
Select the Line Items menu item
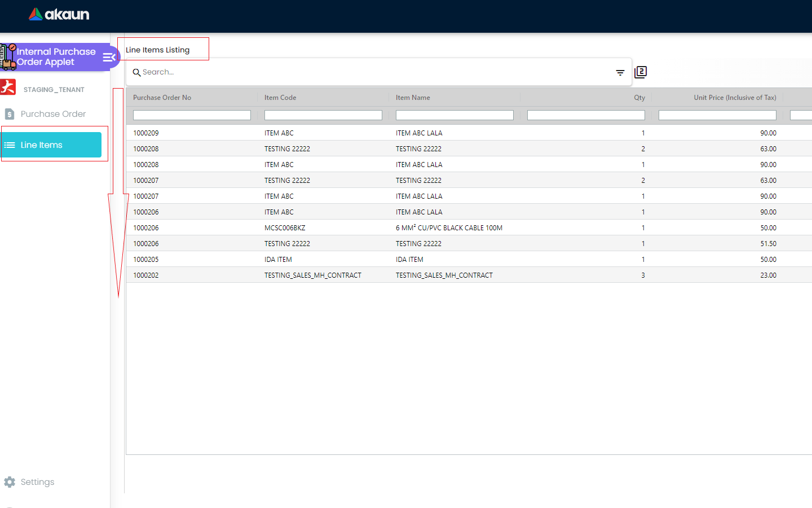pyautogui.click(x=51, y=145)
